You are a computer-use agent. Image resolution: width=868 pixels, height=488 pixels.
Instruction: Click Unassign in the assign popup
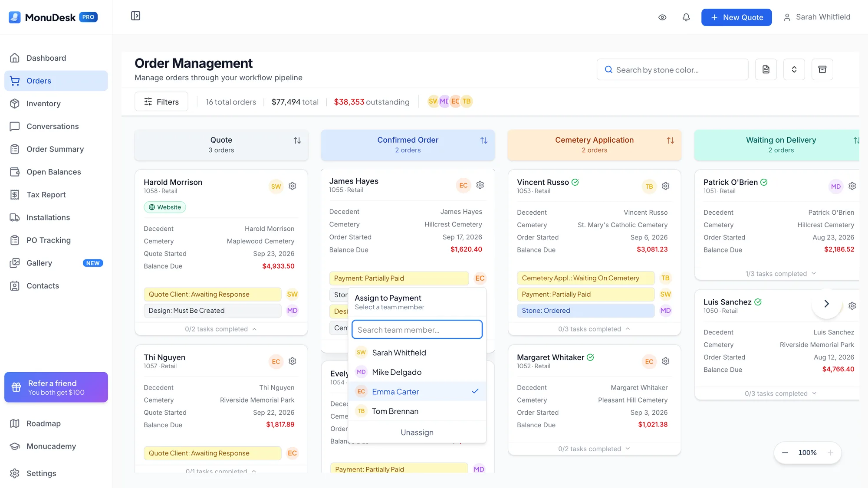coord(417,432)
